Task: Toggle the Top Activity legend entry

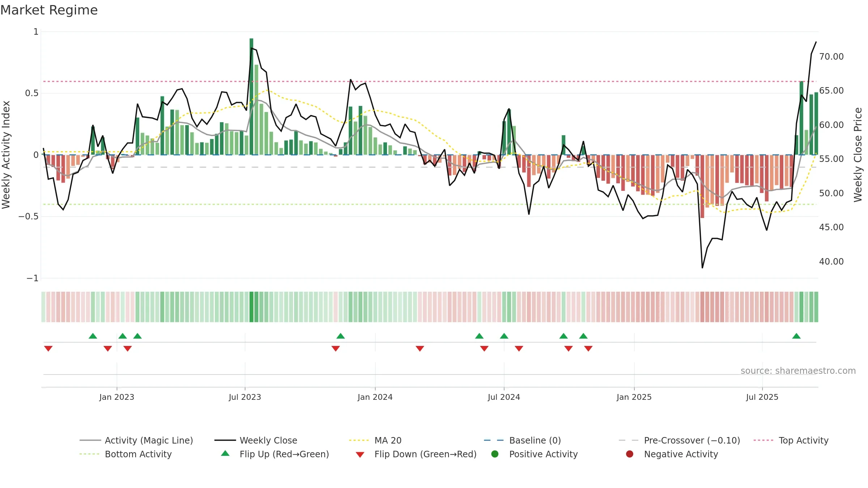Action: tap(791, 440)
